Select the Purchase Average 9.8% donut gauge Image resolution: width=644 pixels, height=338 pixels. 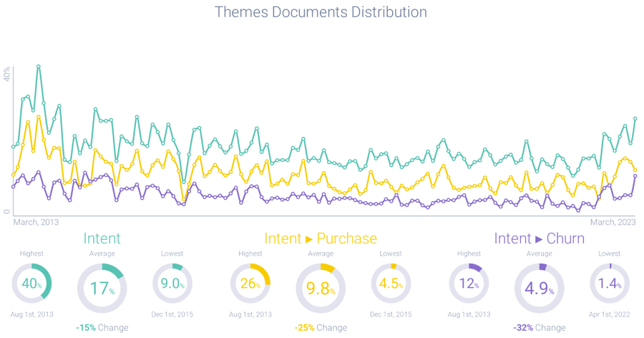pyautogui.click(x=321, y=288)
